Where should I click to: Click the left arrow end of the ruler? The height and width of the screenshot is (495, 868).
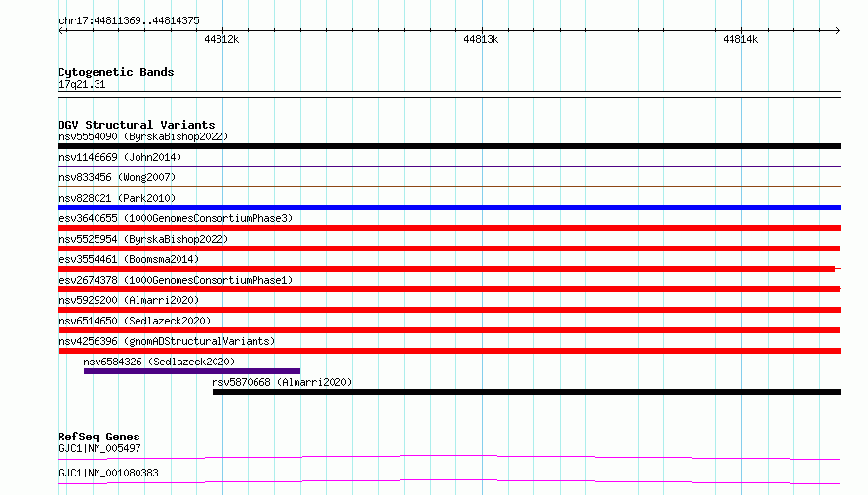(61, 30)
